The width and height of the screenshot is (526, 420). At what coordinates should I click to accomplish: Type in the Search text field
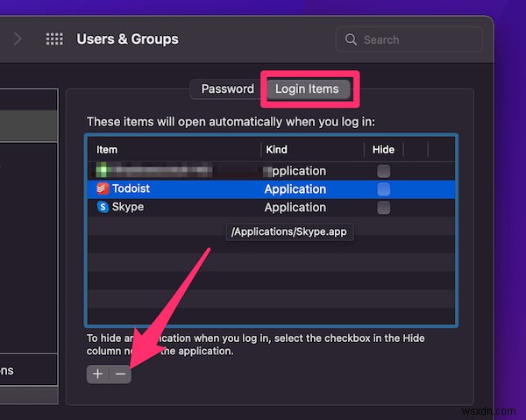coord(416,39)
